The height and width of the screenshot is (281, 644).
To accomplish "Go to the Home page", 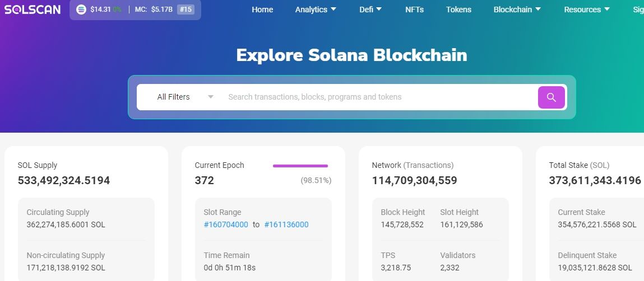I will [x=262, y=10].
